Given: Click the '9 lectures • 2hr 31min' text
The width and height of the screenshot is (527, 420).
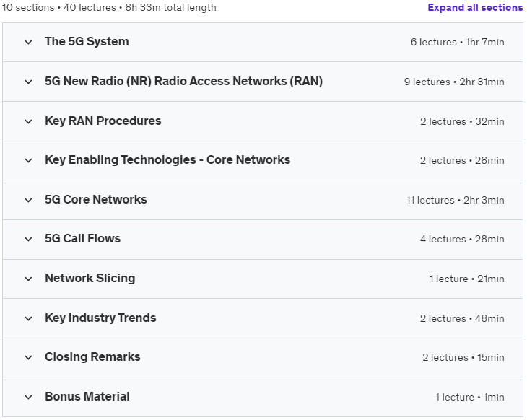Looking at the screenshot, I should click(454, 82).
